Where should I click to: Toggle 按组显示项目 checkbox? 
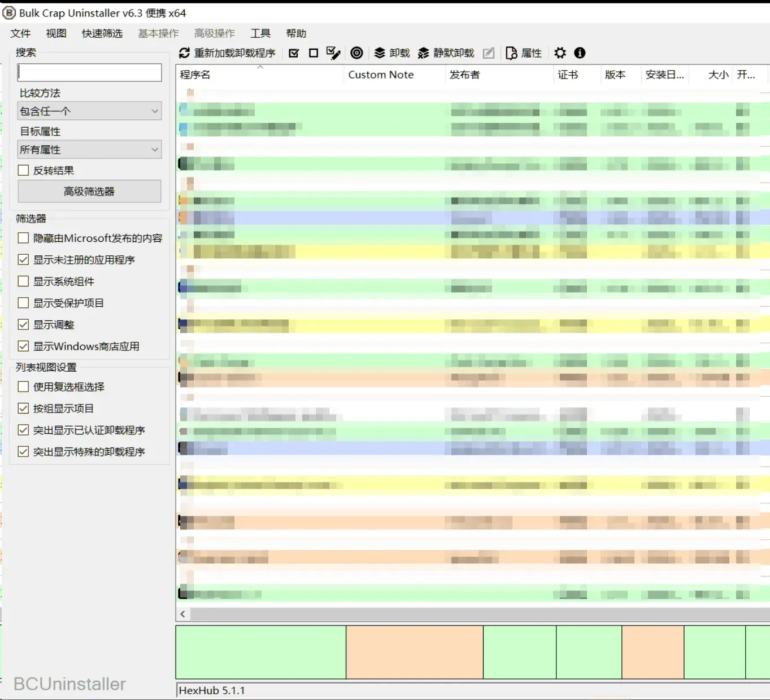tap(23, 408)
